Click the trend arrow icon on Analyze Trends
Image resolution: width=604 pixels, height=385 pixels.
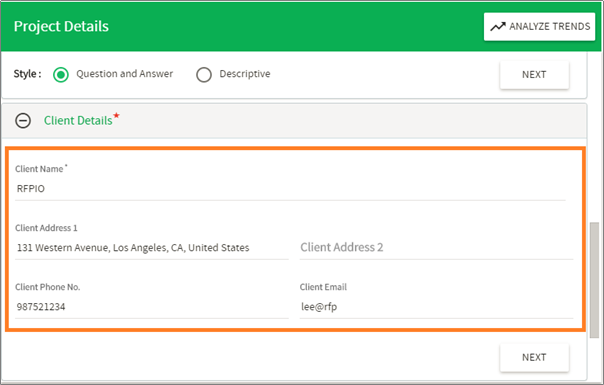[x=498, y=27]
